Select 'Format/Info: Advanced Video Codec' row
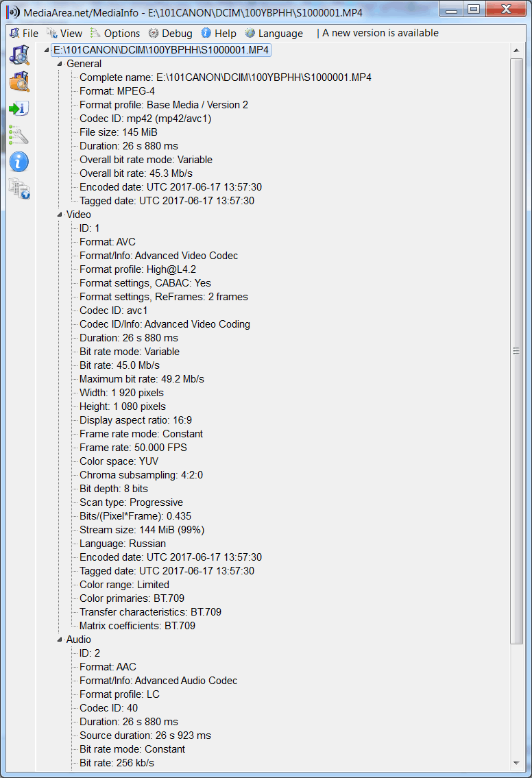Viewport: 532px width, 778px height. (159, 256)
